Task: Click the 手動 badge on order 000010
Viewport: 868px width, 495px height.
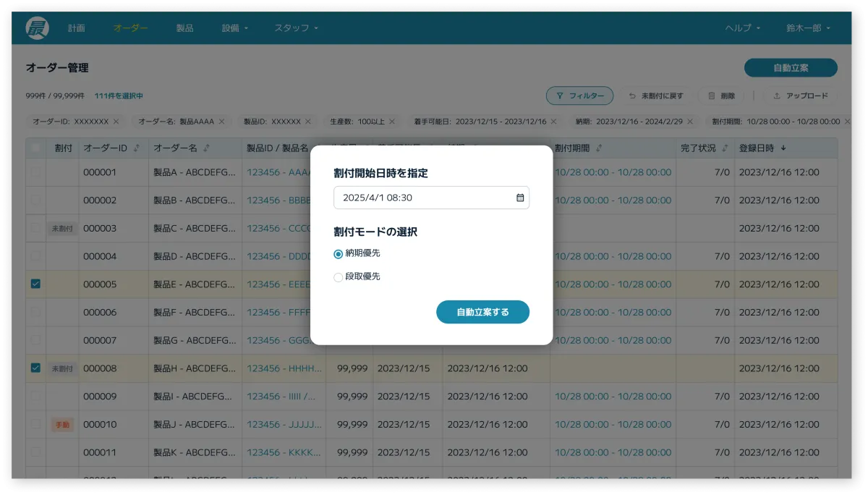Action: pos(62,424)
